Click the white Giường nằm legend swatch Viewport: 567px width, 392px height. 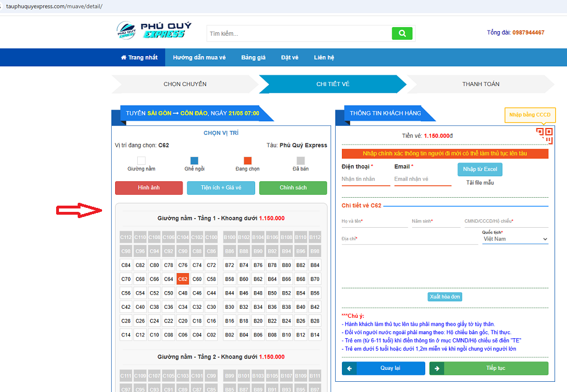click(141, 160)
